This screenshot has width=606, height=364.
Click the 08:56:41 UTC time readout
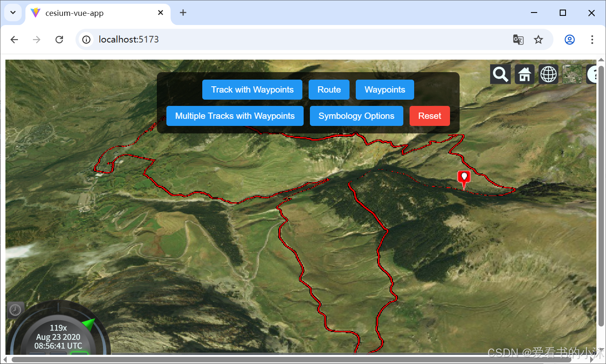tap(58, 346)
